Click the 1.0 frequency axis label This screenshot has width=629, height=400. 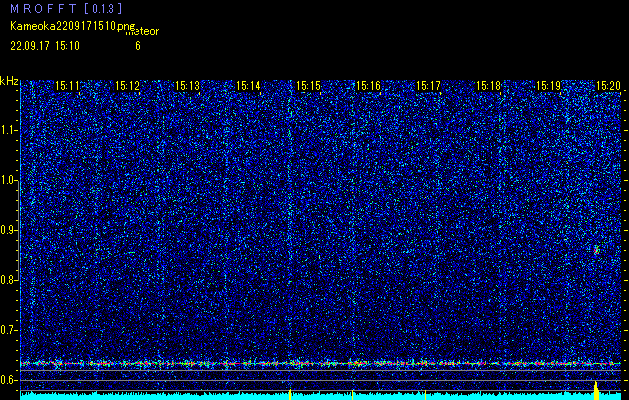[8, 181]
